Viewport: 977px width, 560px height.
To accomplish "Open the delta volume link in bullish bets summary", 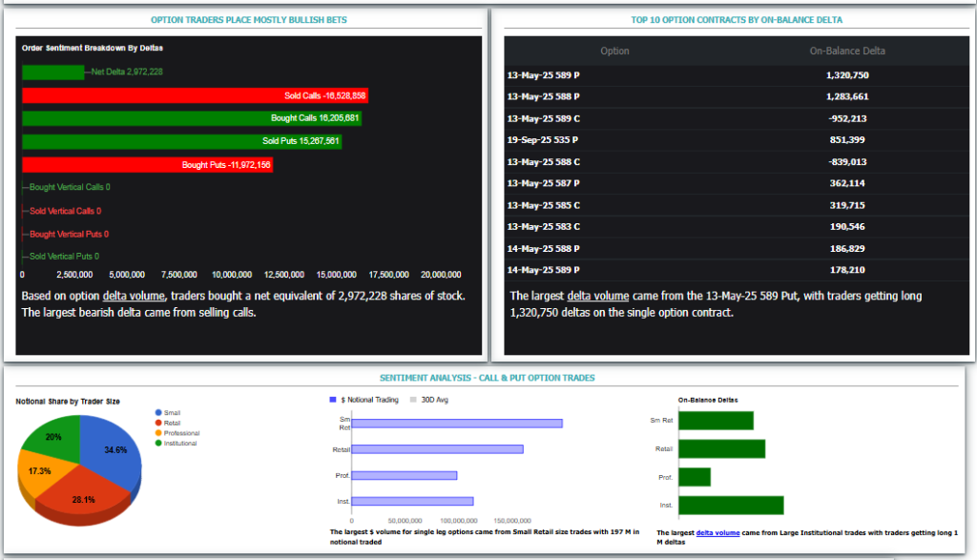I will pos(134,296).
